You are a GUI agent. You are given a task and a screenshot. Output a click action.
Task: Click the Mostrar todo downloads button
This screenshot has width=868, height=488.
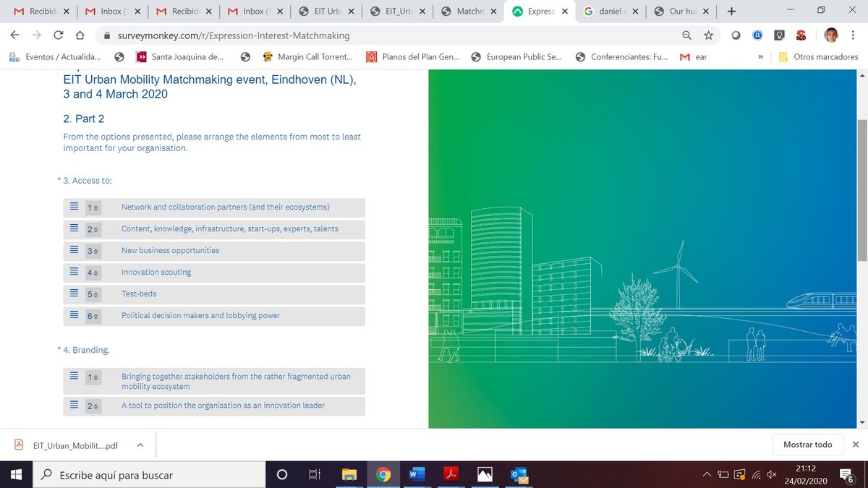[807, 445]
